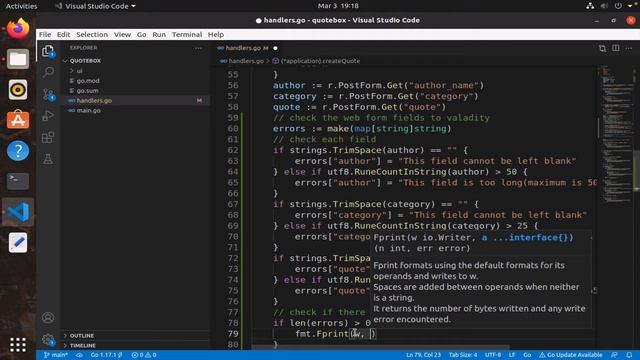
Task: Open the system status menu power icon
Action: tap(618, 6)
